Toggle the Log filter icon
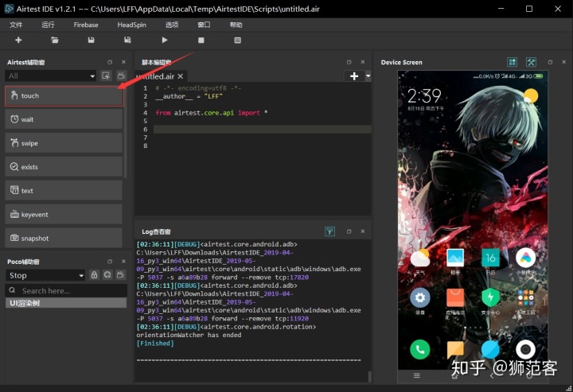 point(329,231)
